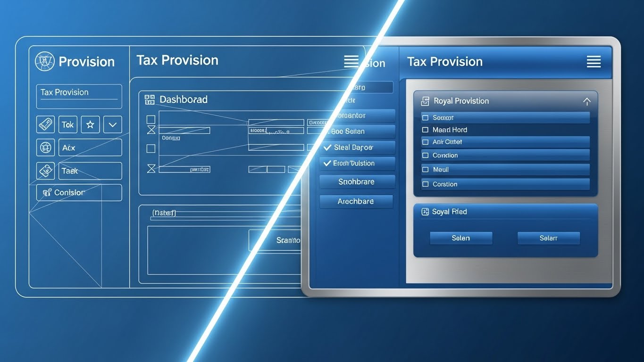Click the Royal Provision panel icon

tap(425, 101)
